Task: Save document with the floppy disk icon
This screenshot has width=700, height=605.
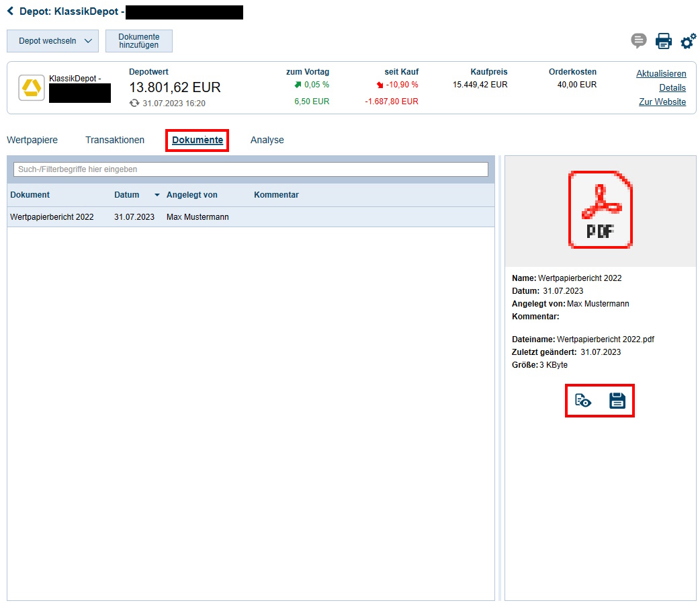Action: coord(617,401)
